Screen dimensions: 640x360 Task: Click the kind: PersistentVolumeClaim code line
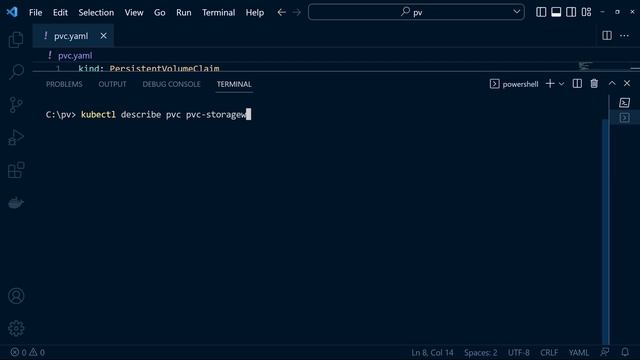coord(149,68)
